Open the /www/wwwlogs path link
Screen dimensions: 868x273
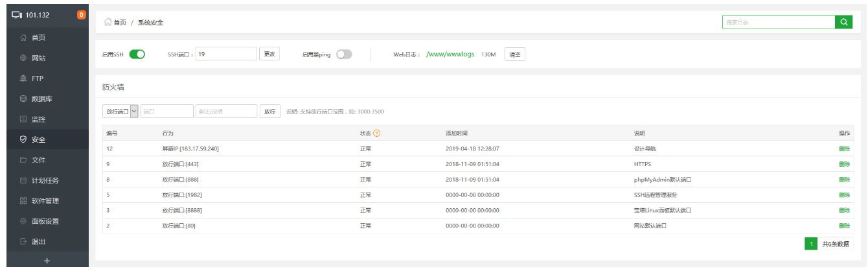coord(452,54)
